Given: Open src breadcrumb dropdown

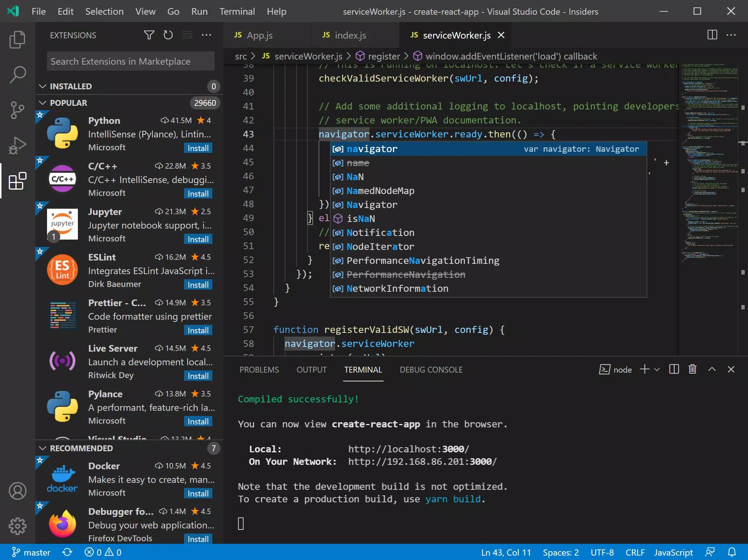Looking at the screenshot, I should [x=241, y=56].
